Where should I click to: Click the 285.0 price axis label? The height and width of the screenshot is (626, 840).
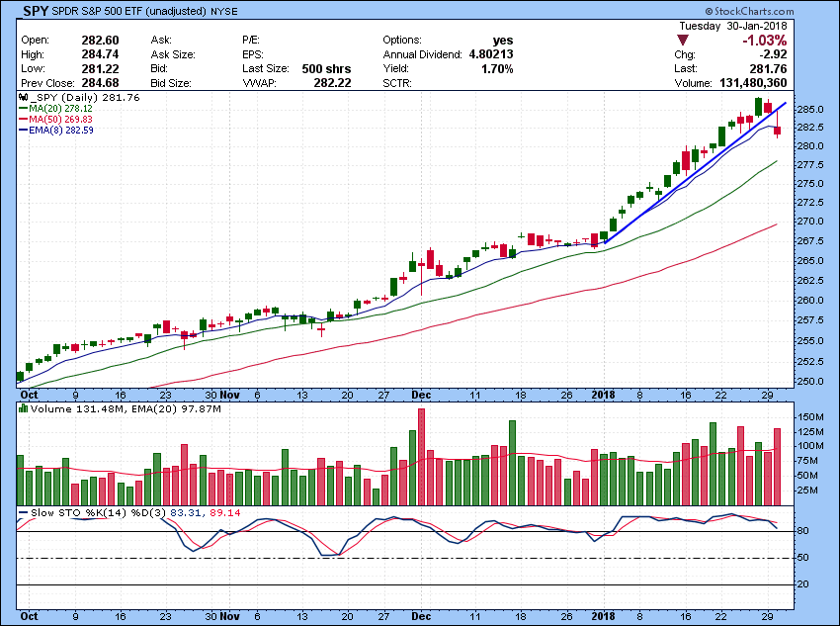pyautogui.click(x=810, y=110)
